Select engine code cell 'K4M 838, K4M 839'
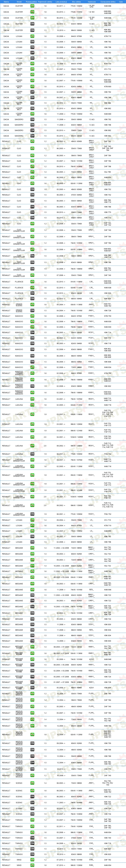 pos(107,282)
